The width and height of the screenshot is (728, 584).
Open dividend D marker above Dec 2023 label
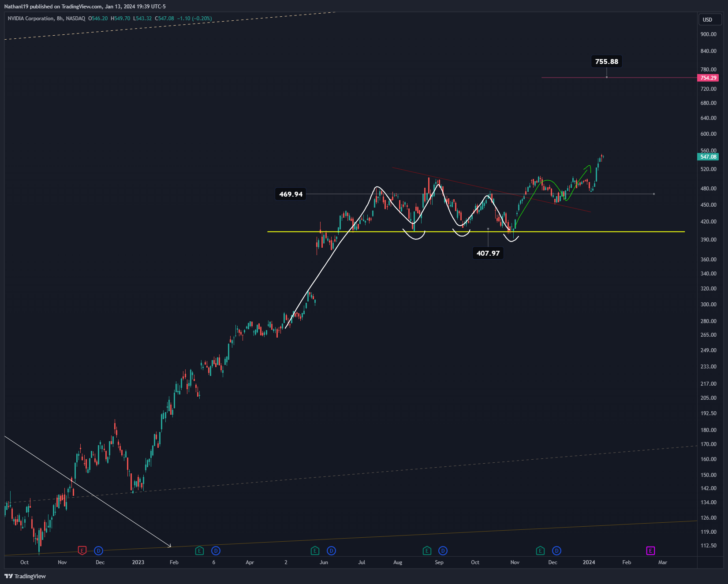(x=556, y=551)
